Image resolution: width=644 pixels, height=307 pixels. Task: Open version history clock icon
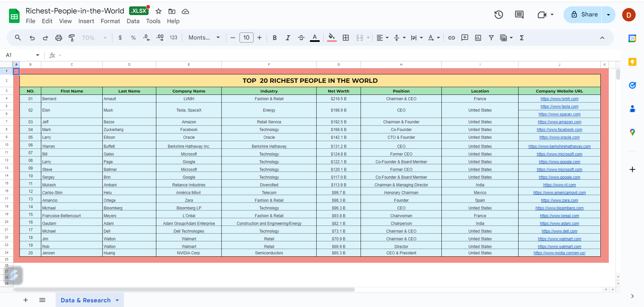click(x=499, y=15)
